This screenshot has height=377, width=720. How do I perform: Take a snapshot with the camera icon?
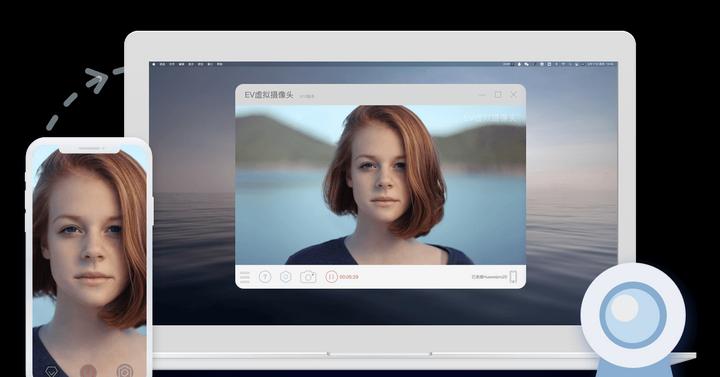308,277
